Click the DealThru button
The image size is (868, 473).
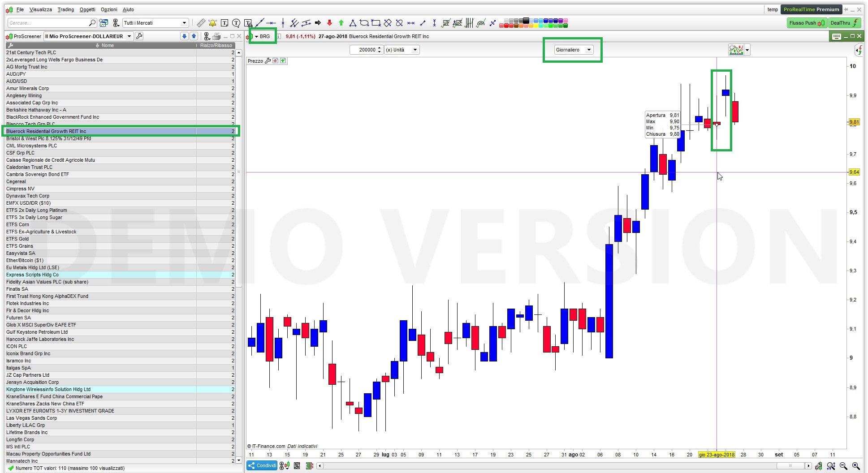point(844,23)
